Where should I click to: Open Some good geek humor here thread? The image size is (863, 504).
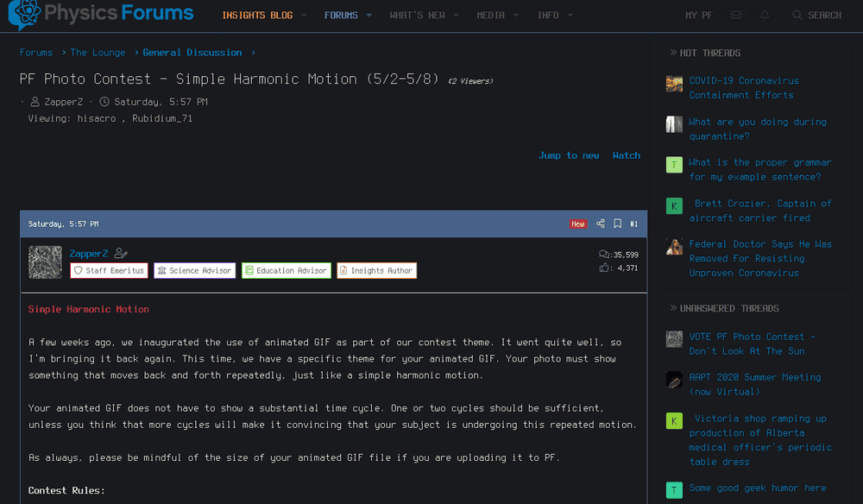758,488
